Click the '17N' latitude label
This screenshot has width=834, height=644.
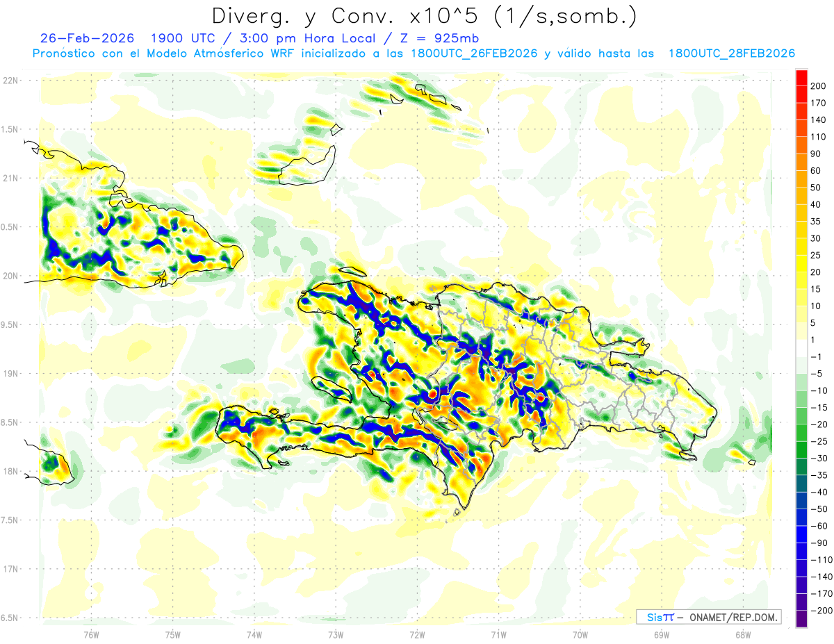click(x=12, y=569)
